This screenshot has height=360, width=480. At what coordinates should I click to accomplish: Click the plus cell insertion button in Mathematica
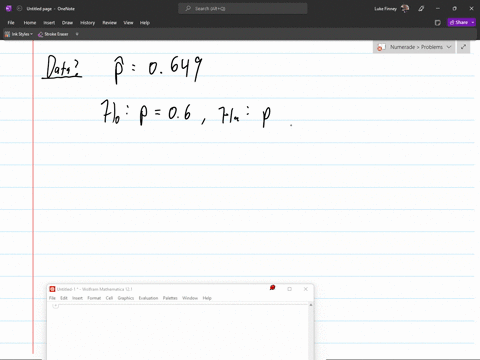(x=56, y=306)
